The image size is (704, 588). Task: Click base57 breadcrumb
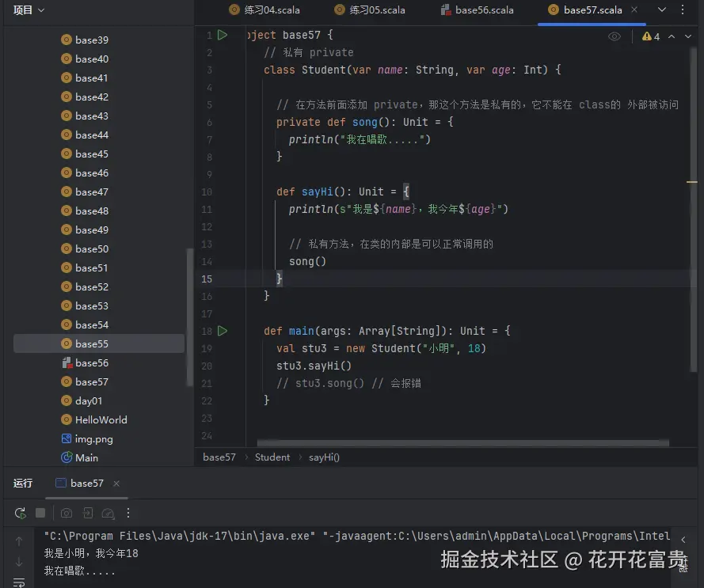(x=219, y=457)
